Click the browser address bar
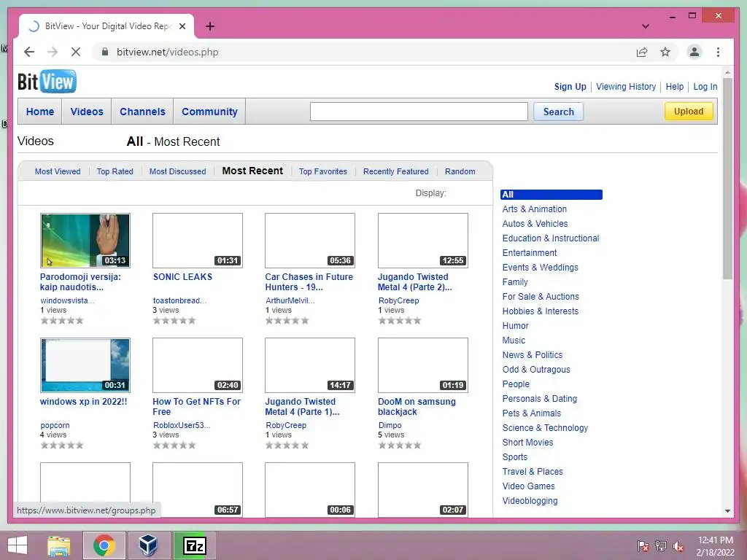The width and height of the screenshot is (747, 560). tap(371, 52)
